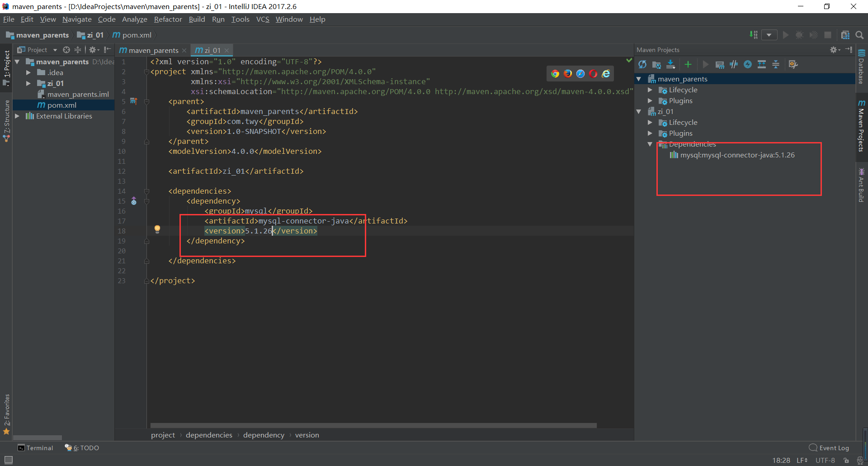Open the Navigate menu
The width and height of the screenshot is (868, 466).
click(x=77, y=19)
